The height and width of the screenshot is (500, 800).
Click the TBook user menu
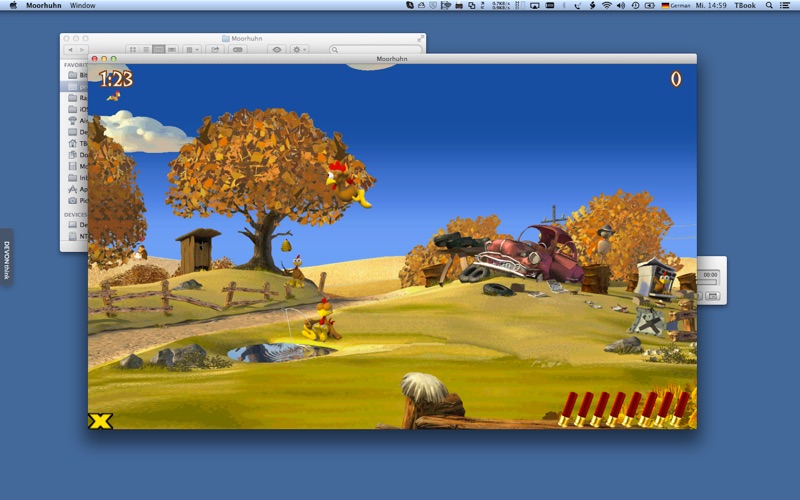[x=745, y=5]
